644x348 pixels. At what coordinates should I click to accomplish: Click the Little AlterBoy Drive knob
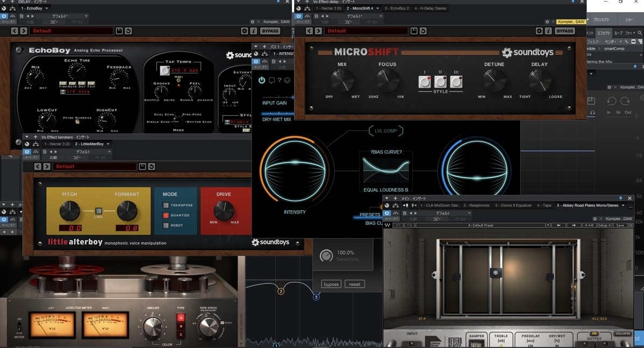tap(224, 211)
